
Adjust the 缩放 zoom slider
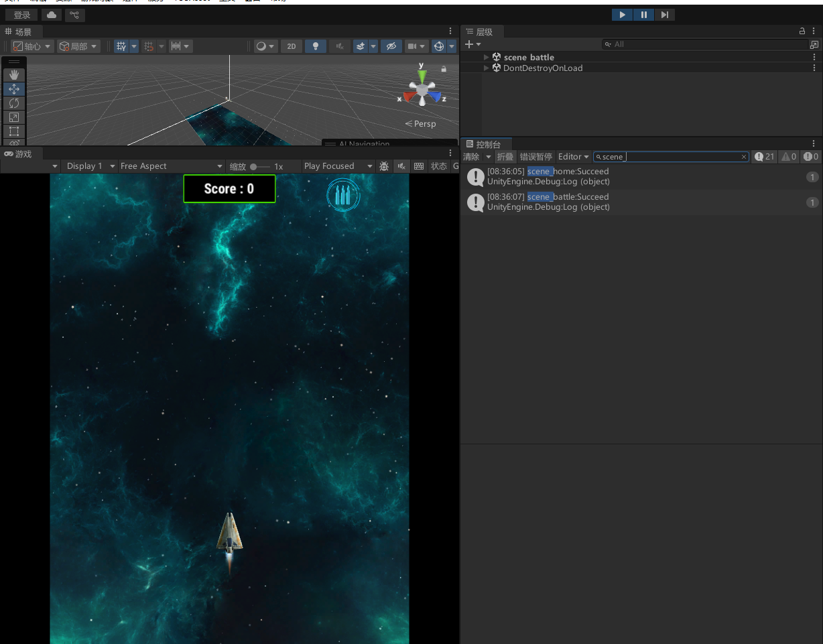point(261,166)
